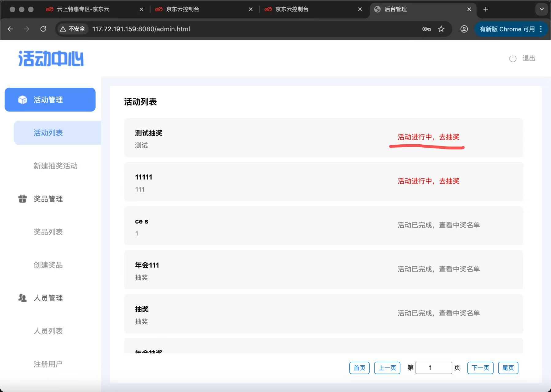Click the 活动列表 page heading
Image resolution: width=551 pixels, height=392 pixels.
[x=140, y=102]
